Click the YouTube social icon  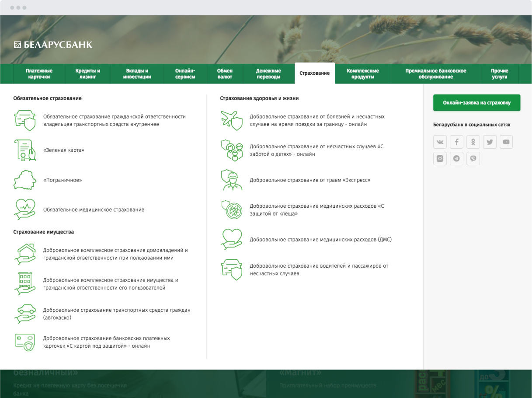point(506,142)
